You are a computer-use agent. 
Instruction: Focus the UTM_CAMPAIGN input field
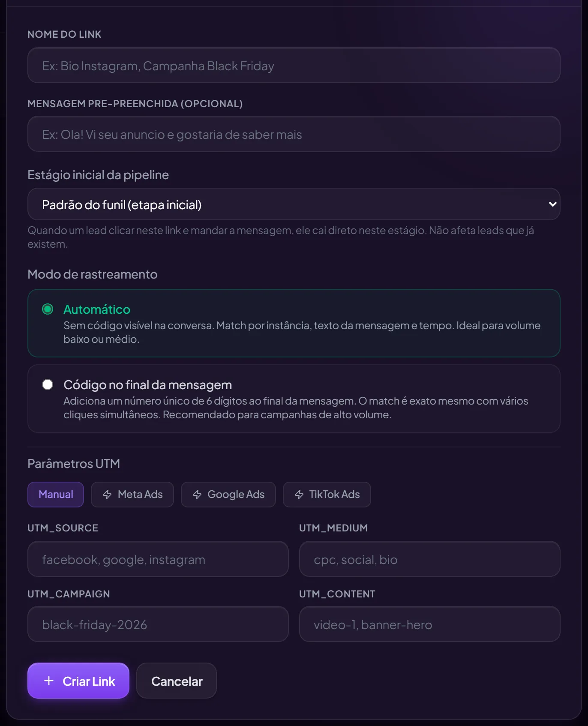[158, 624]
